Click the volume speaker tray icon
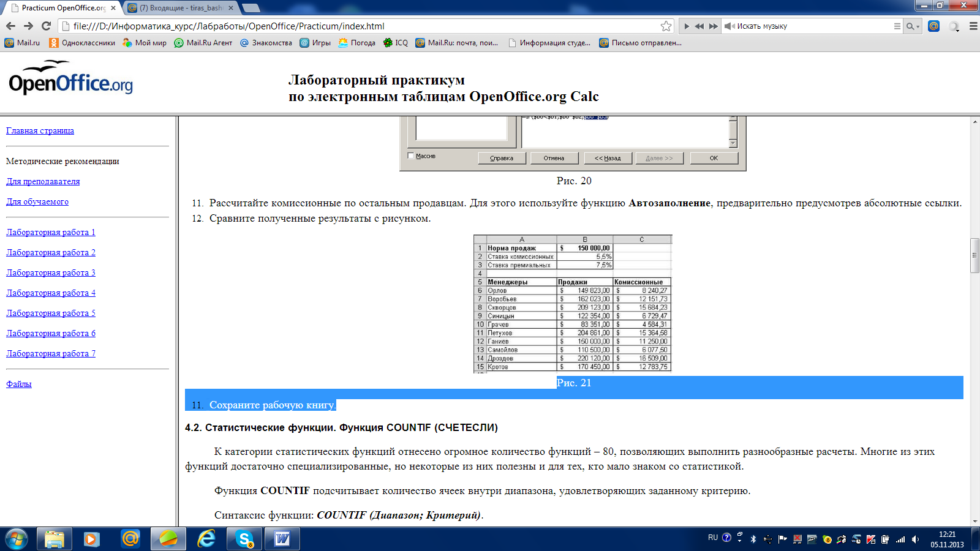The image size is (980, 551). click(x=916, y=539)
